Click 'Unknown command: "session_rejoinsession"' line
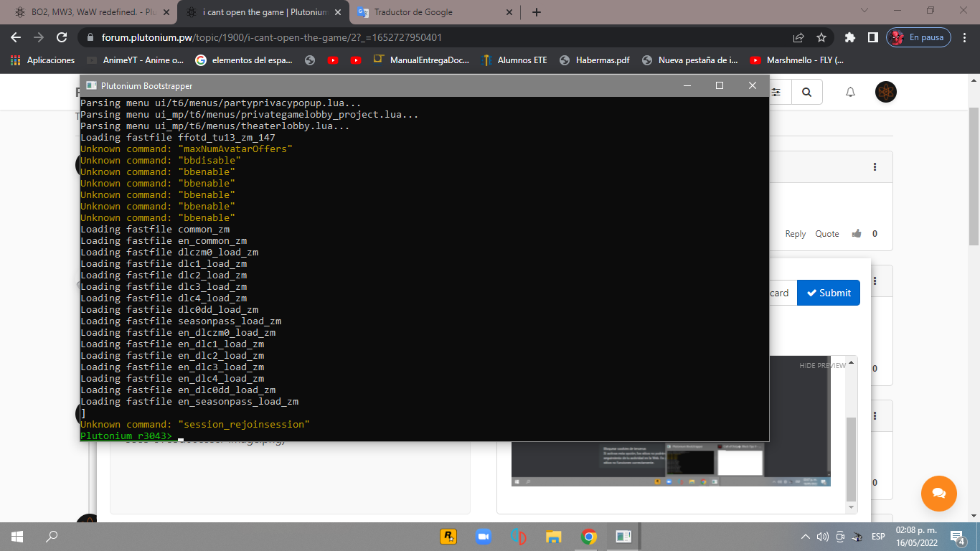980x551 pixels. (x=195, y=425)
